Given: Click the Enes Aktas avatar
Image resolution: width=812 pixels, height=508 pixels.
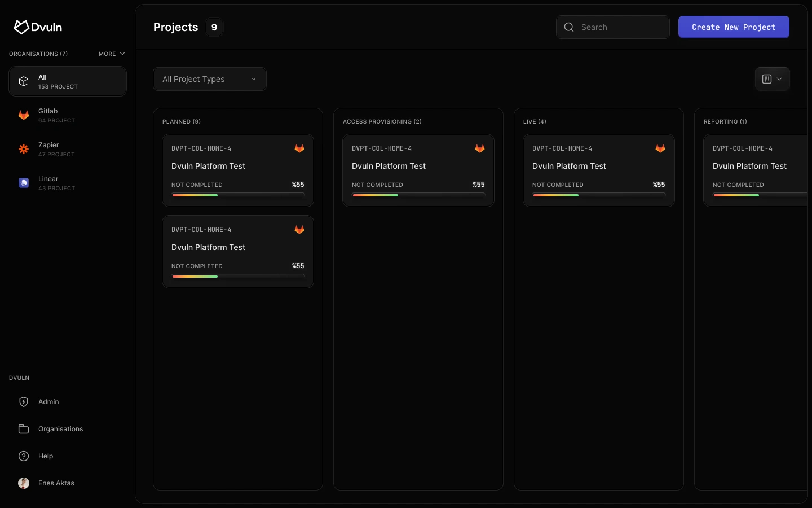Looking at the screenshot, I should tap(24, 483).
